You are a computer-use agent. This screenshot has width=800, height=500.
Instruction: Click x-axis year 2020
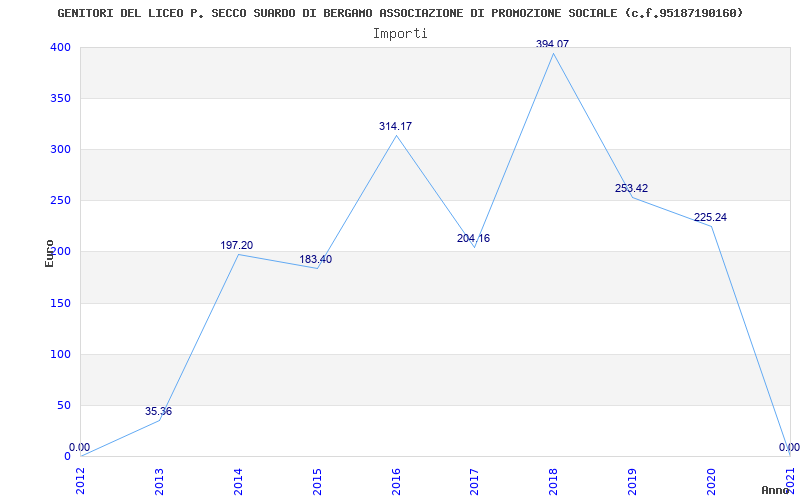click(711, 481)
